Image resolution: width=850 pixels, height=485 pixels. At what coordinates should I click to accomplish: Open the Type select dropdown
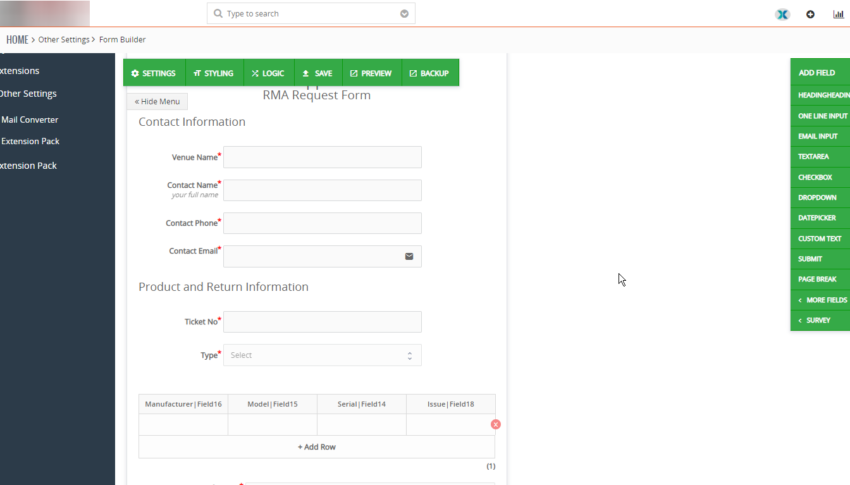[x=323, y=355]
